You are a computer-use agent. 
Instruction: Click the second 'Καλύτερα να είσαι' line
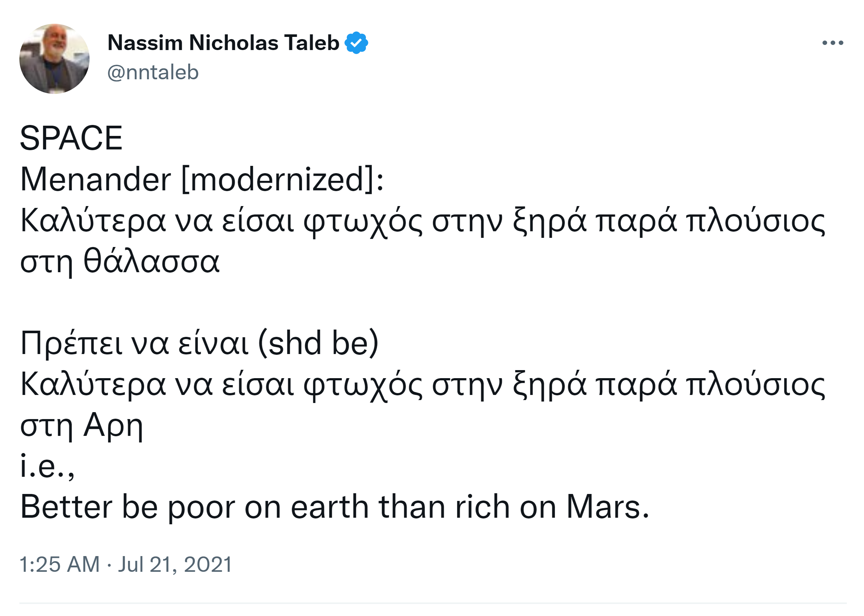click(422, 384)
